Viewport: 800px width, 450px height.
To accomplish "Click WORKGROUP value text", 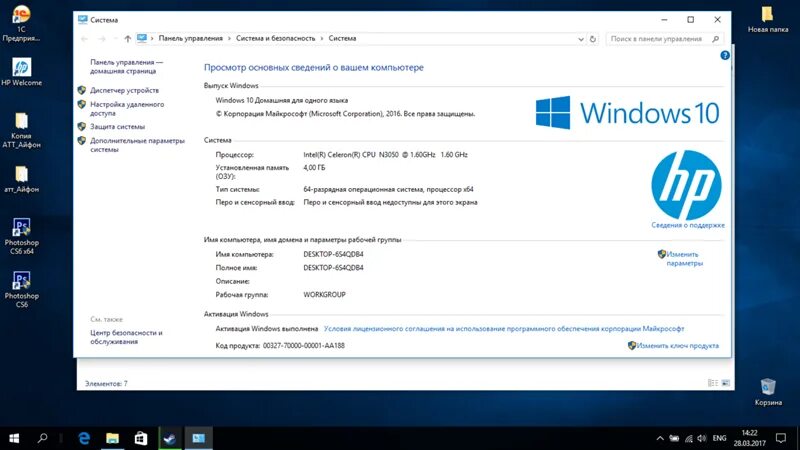I will coord(324,294).
